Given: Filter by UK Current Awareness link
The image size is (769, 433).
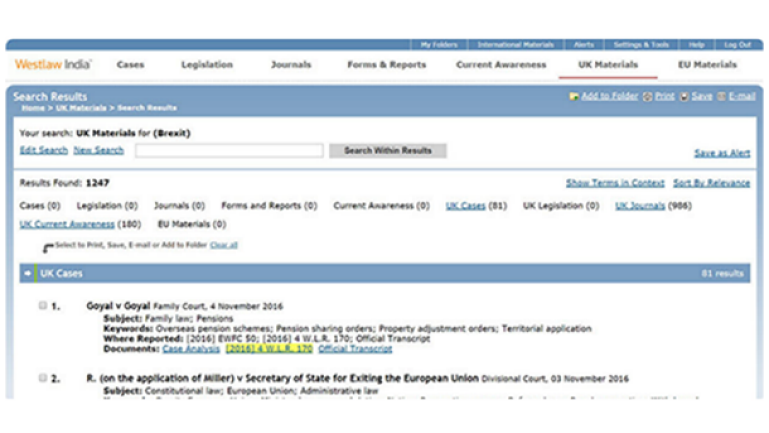Looking at the screenshot, I should pos(67,224).
